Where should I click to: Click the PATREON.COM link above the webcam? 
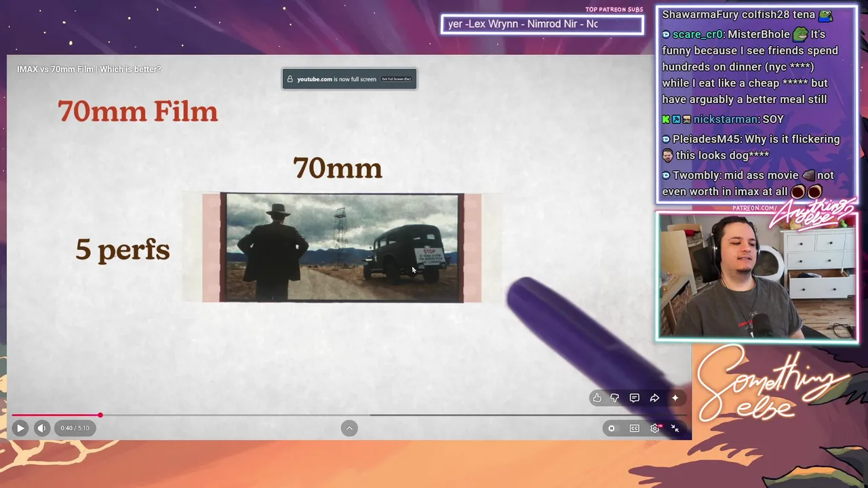[756, 208]
